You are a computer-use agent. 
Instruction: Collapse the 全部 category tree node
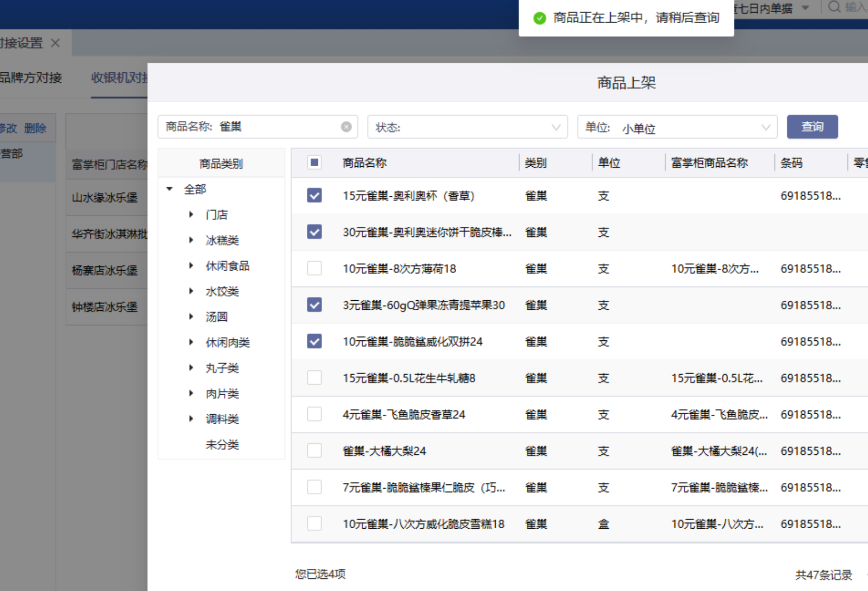click(x=169, y=189)
